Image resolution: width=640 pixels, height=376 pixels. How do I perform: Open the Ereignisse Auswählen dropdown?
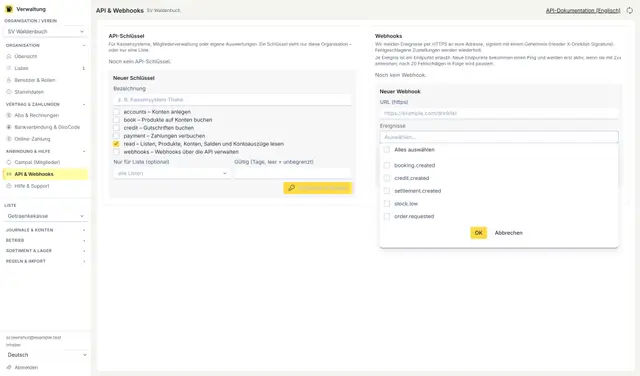pyautogui.click(x=499, y=137)
